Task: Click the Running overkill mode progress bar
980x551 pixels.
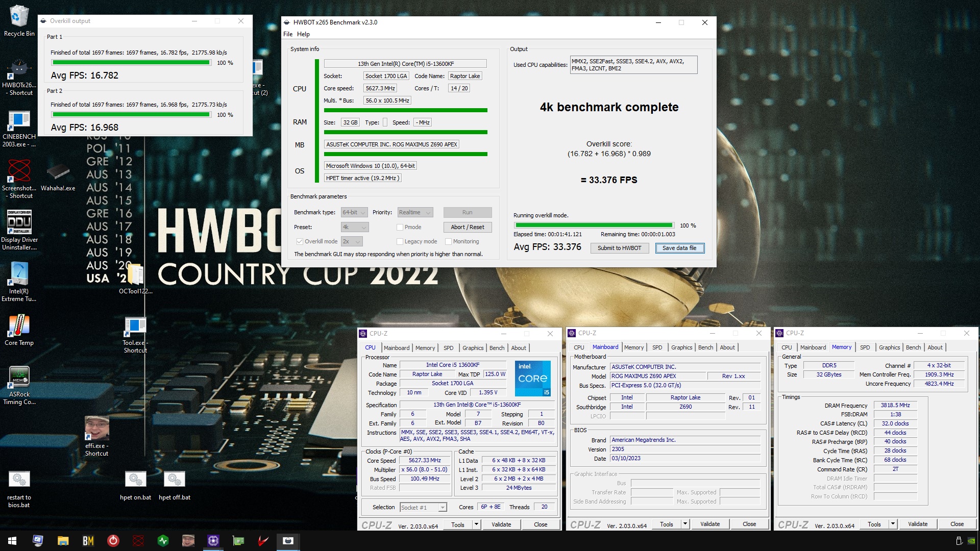Action: (x=594, y=225)
